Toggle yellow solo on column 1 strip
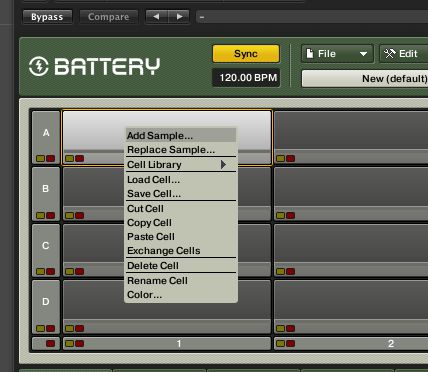Image resolution: width=428 pixels, height=372 pixels. tap(69, 343)
